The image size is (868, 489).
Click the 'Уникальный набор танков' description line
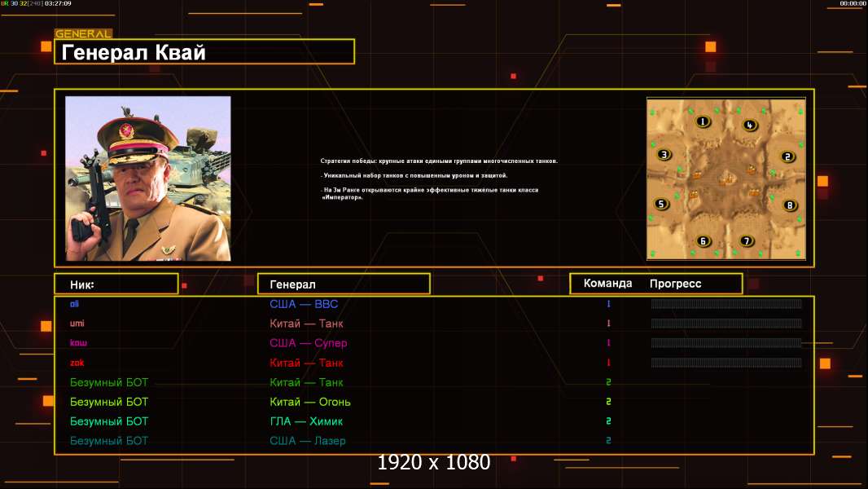coord(414,175)
